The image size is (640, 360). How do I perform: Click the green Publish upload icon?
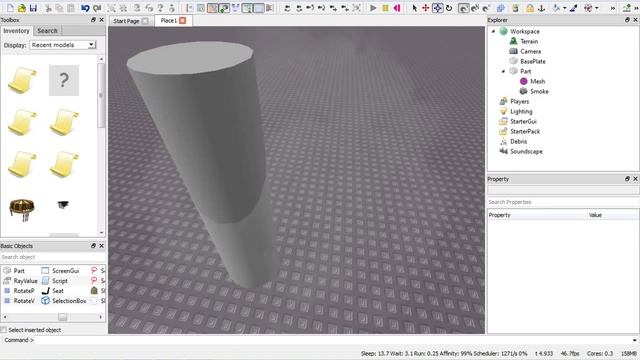pyautogui.click(x=627, y=8)
